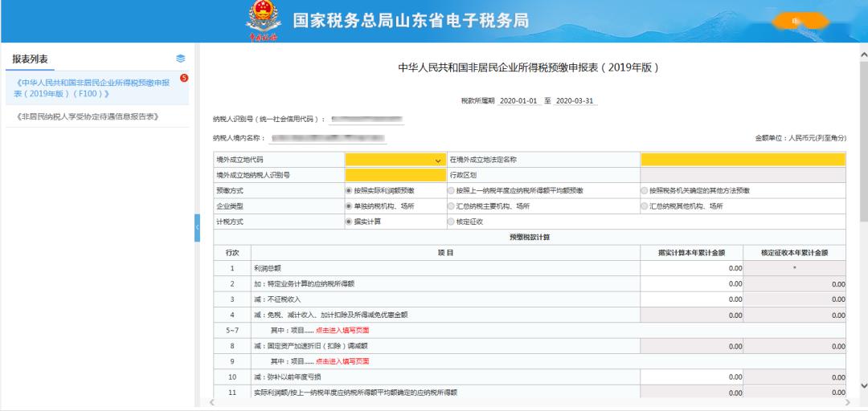Open the start date 2020-01-01 picker
This screenshot has width=868, height=411.
click(518, 101)
